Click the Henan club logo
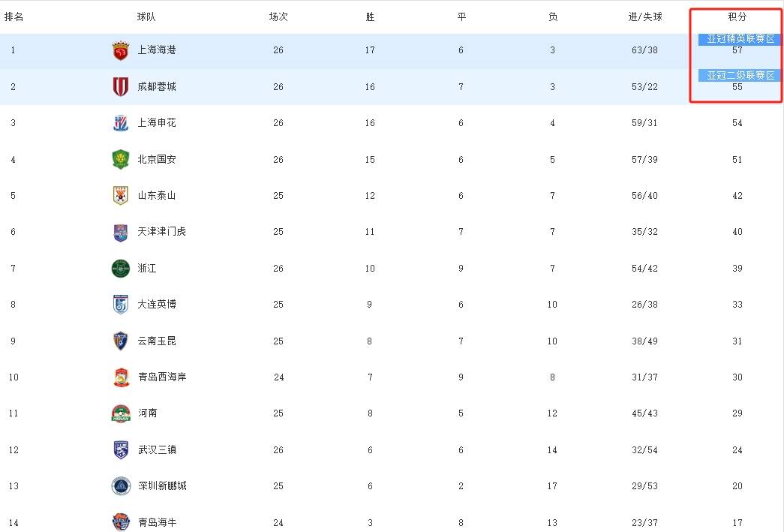Screen dimensions: 784x532 (120, 413)
